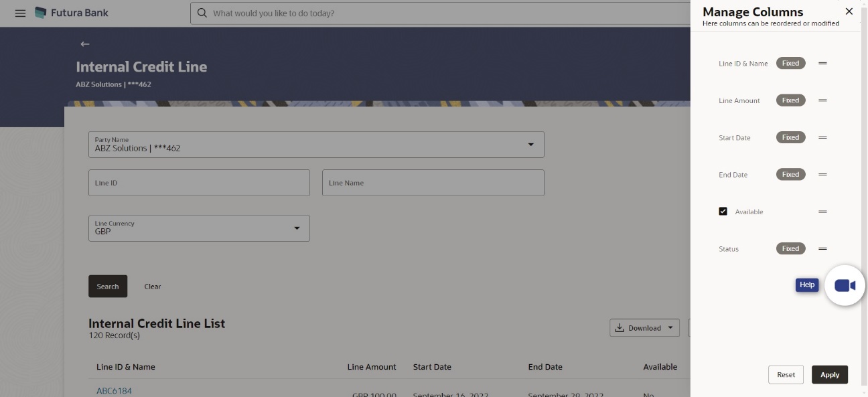The image size is (868, 397).
Task: Grab the reorder handle for End Date
Action: pyautogui.click(x=822, y=174)
